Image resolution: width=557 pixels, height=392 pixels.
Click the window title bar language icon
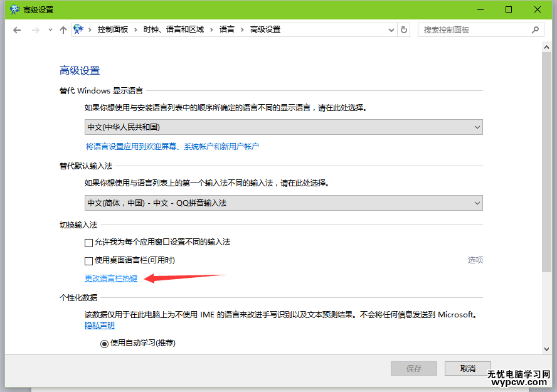tap(14, 9)
